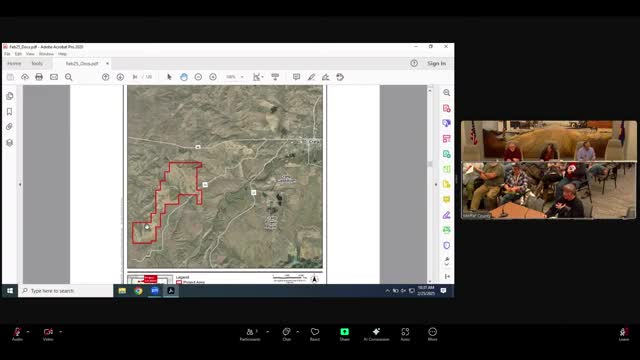Go to previous page with up arrow
640x360 pixels.
point(106,77)
